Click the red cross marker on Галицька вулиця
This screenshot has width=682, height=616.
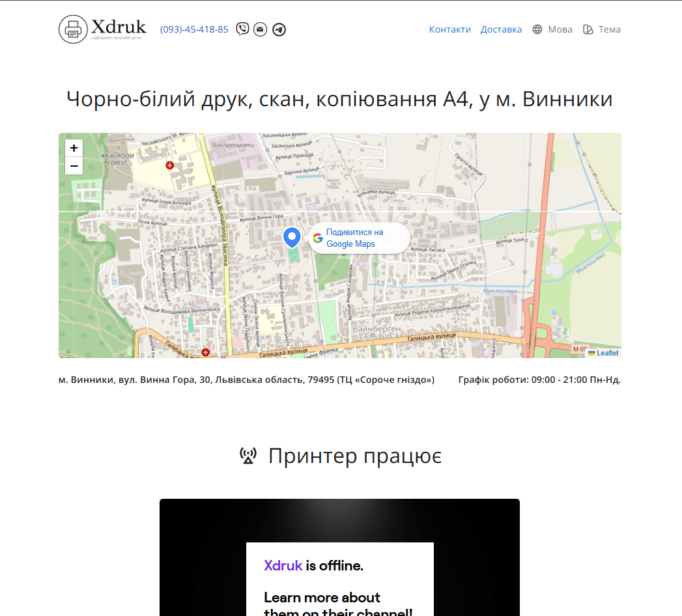(x=205, y=352)
